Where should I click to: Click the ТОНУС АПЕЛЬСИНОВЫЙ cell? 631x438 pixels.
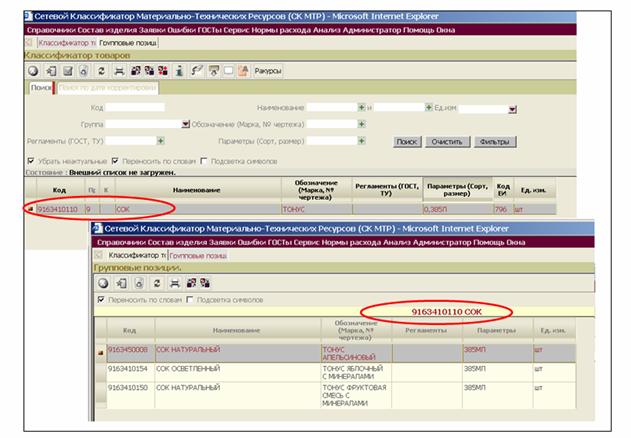tap(356, 353)
